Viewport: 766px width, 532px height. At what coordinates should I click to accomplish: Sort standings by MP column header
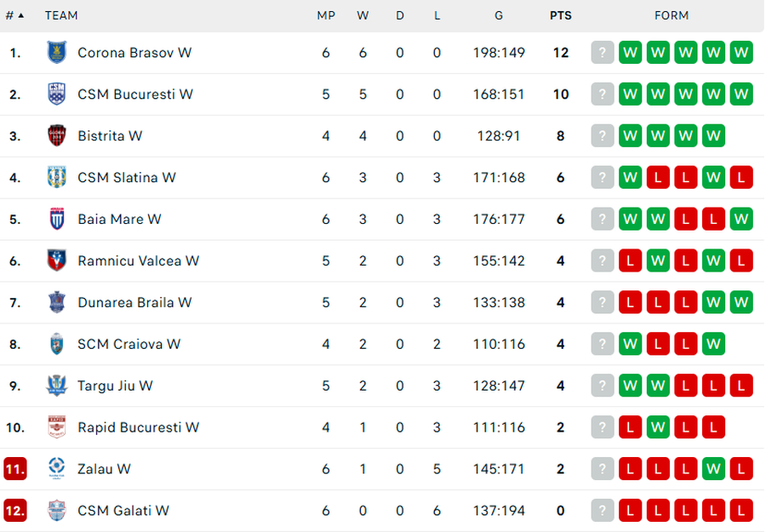(325, 15)
